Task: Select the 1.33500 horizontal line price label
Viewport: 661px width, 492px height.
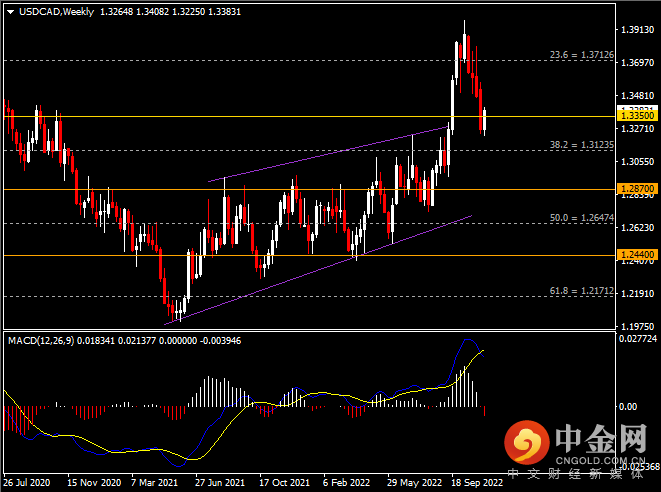Action: pos(637,116)
